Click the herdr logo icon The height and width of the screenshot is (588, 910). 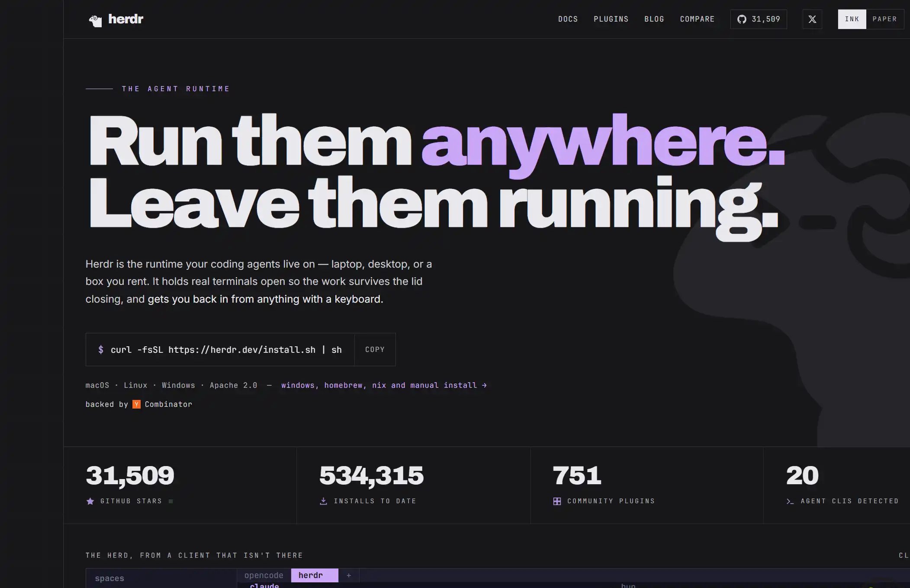(x=95, y=20)
